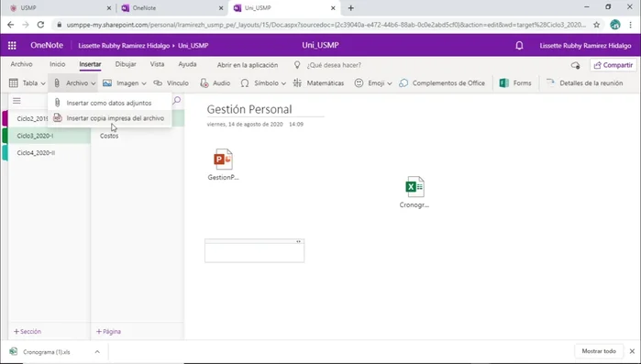The image size is (641, 364).
Task: Select the Ciclo3_2020-I section
Action: 49,136
